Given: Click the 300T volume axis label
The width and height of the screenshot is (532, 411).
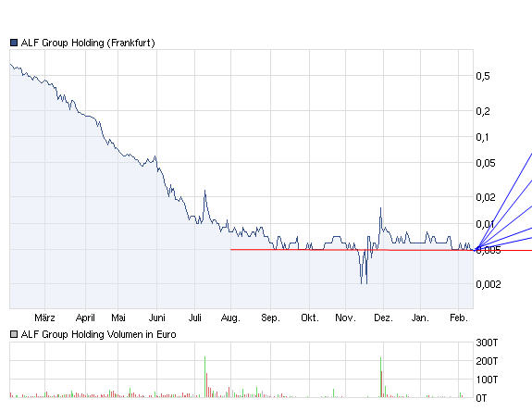Looking at the screenshot, I should point(487,342).
